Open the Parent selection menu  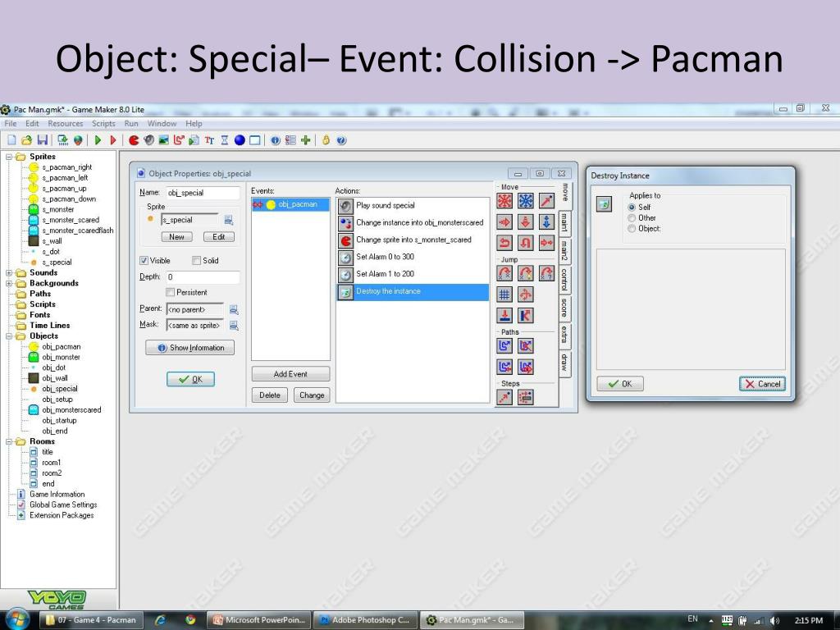pyautogui.click(x=234, y=309)
